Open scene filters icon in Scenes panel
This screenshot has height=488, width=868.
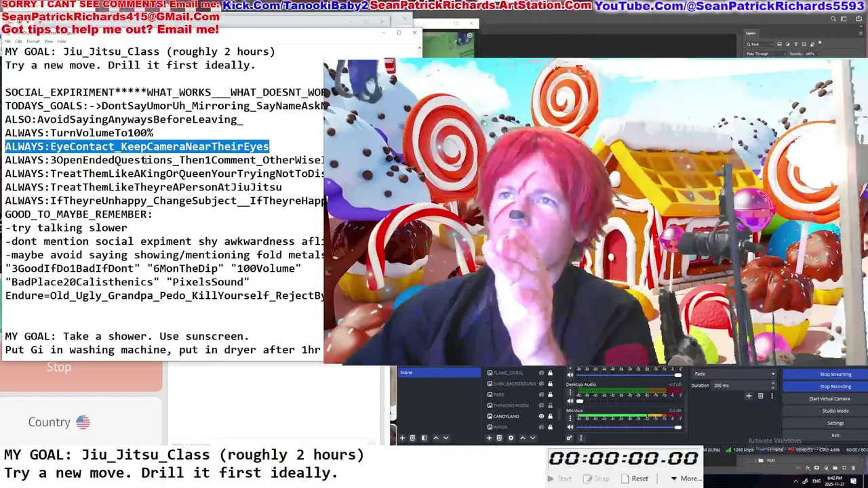pyautogui.click(x=425, y=438)
